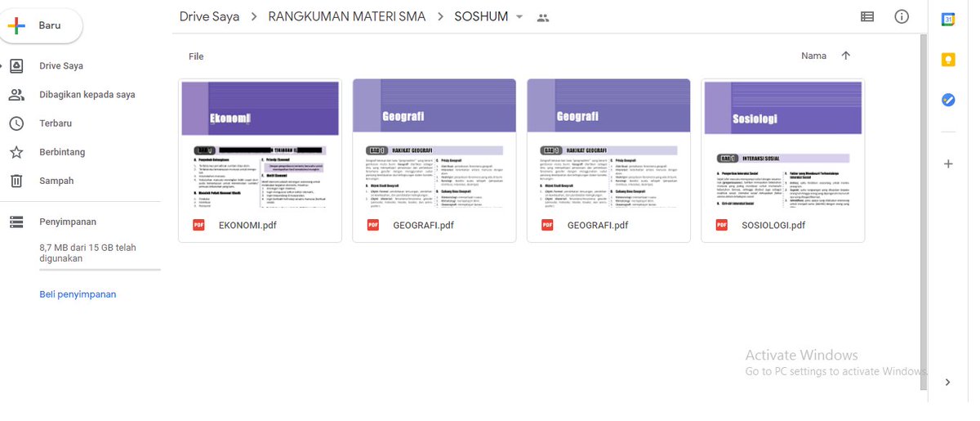Click the Baru (New) button
Image resolution: width=980 pixels, height=421 pixels.
click(41, 26)
